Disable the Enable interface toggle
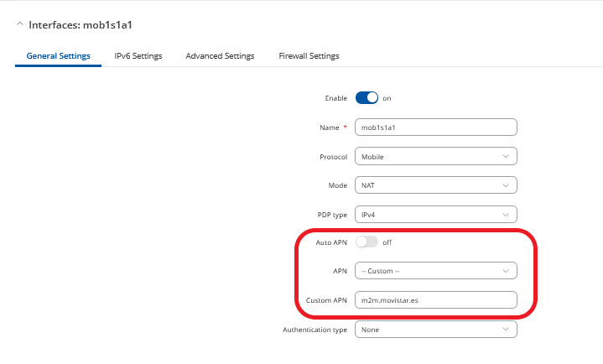Viewport: 603px width, 364px height. click(x=367, y=98)
